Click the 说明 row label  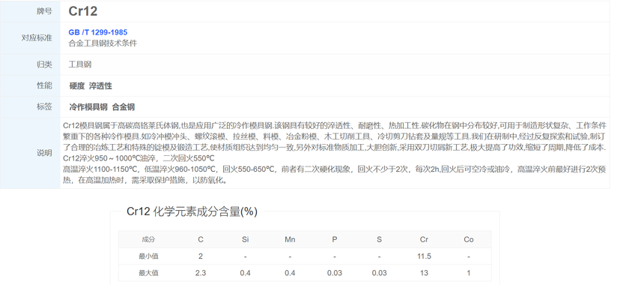tap(44, 153)
